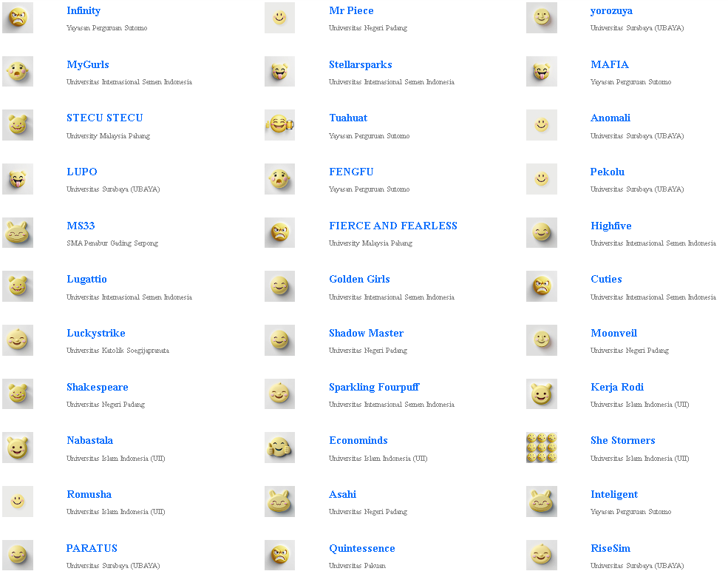Open the Golden Girls team page
The image size is (728, 574).
click(359, 279)
